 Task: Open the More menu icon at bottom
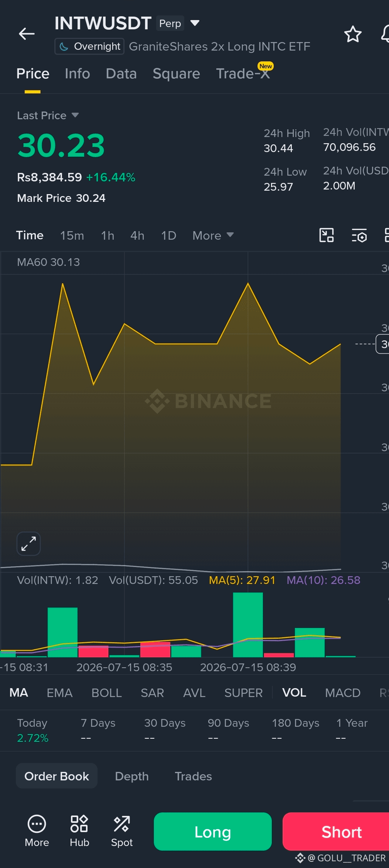click(x=37, y=831)
